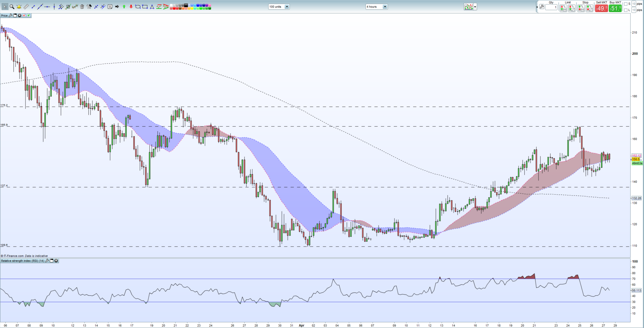This screenshot has height=328, width=644.
Task: Click the S pips value field
Action: pyautogui.click(x=634, y=4)
